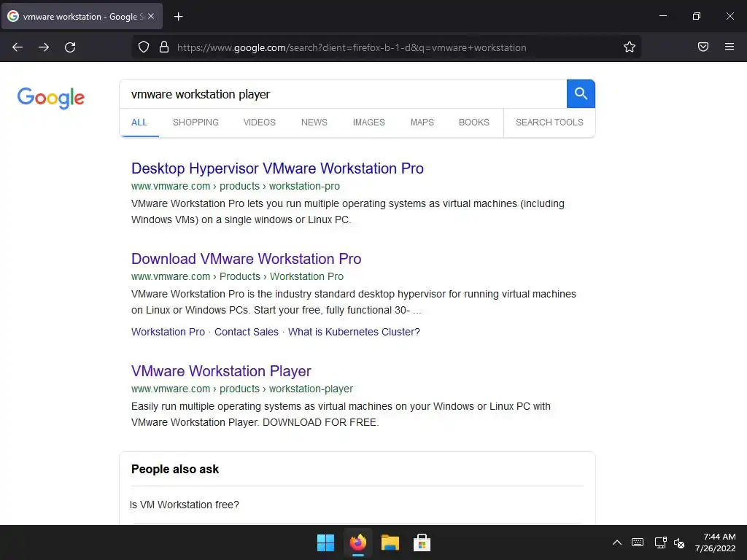747x560 pixels.
Task: Open What is Kubernetes Cluster? sitelink
Action: tap(354, 332)
